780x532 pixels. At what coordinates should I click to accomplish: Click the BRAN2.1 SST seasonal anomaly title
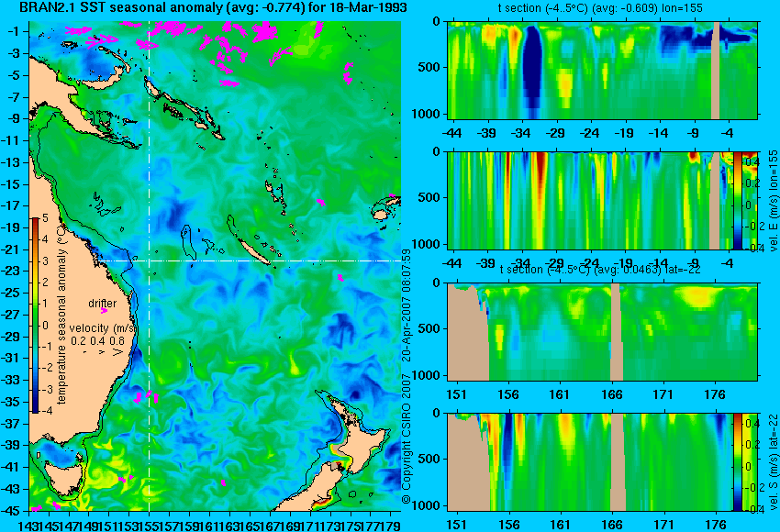pos(213,7)
